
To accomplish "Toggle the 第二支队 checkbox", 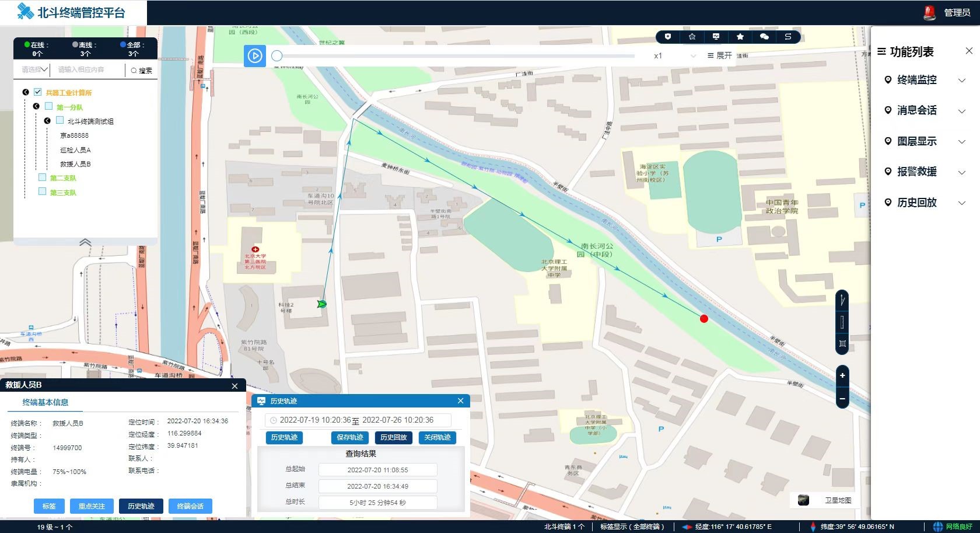I will [x=42, y=177].
